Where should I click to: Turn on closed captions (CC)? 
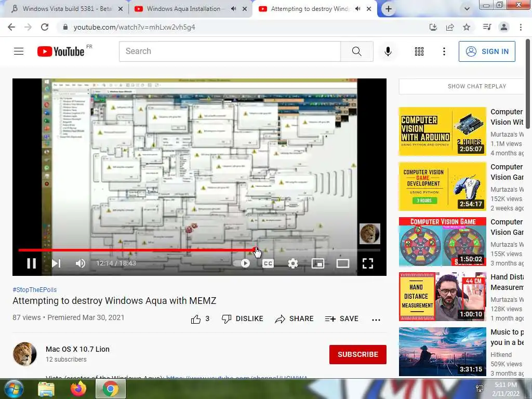point(268,263)
